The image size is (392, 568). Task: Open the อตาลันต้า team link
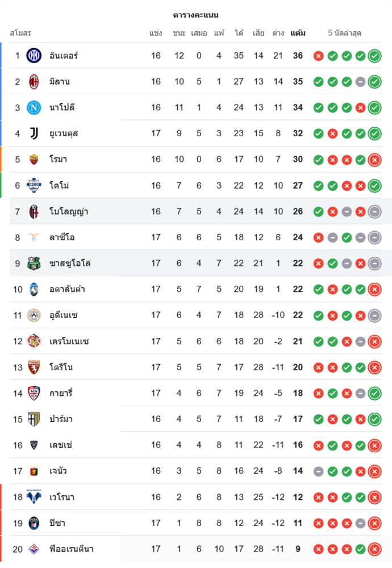(67, 290)
